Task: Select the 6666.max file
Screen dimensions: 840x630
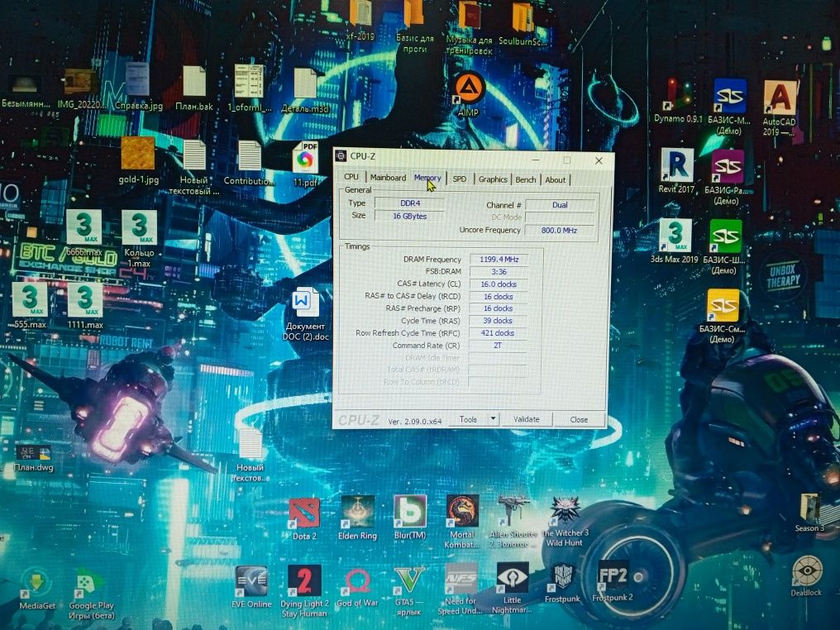Action: [84, 232]
